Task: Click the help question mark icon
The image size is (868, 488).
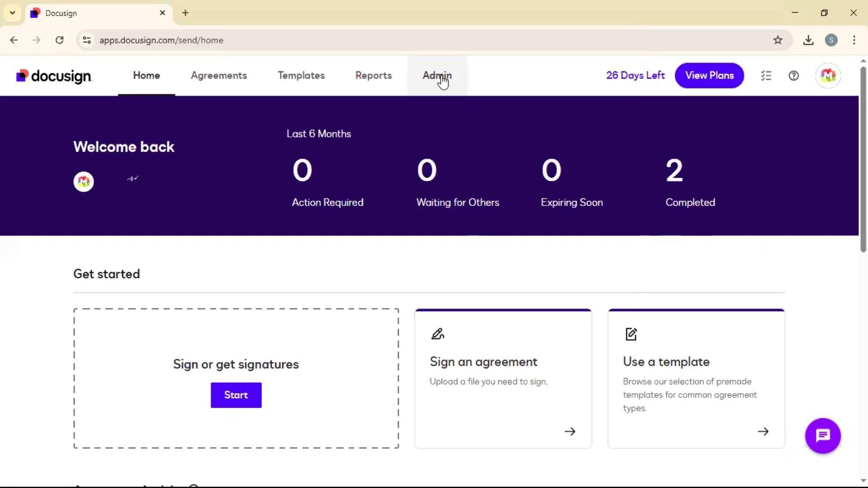Action: coord(793,76)
